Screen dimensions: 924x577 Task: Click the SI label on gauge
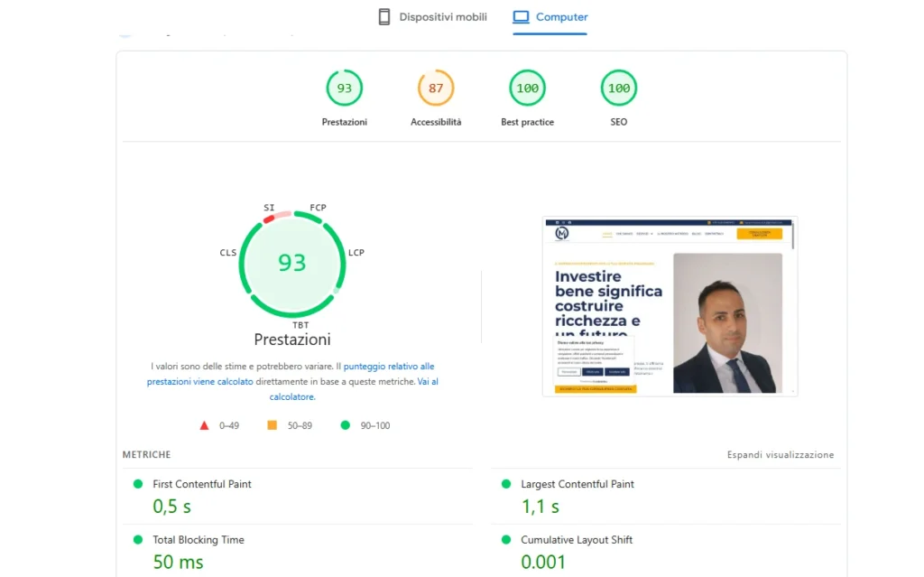pos(269,208)
